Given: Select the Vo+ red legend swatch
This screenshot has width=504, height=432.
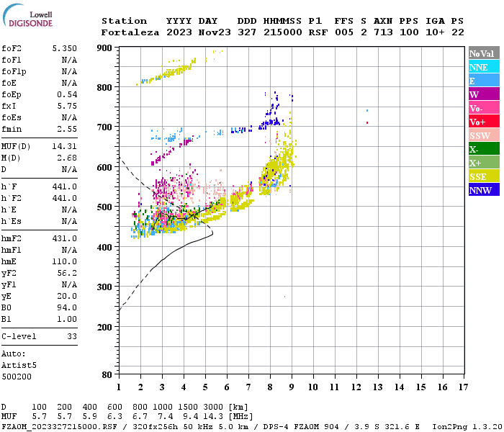Looking at the screenshot, I should point(484,122).
